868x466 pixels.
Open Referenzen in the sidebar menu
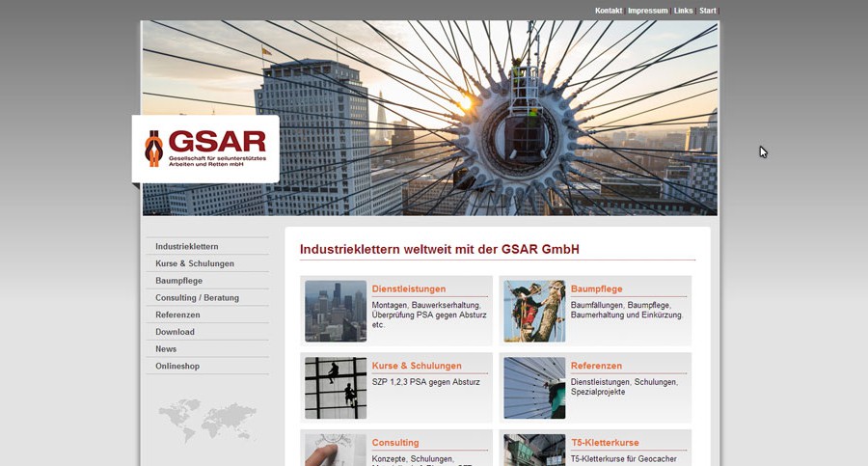177,315
